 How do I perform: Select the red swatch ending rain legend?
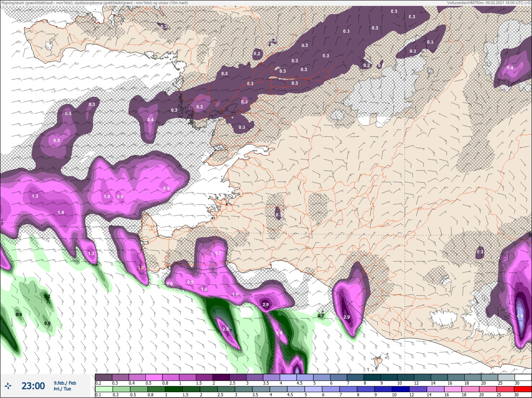[x=522, y=389]
